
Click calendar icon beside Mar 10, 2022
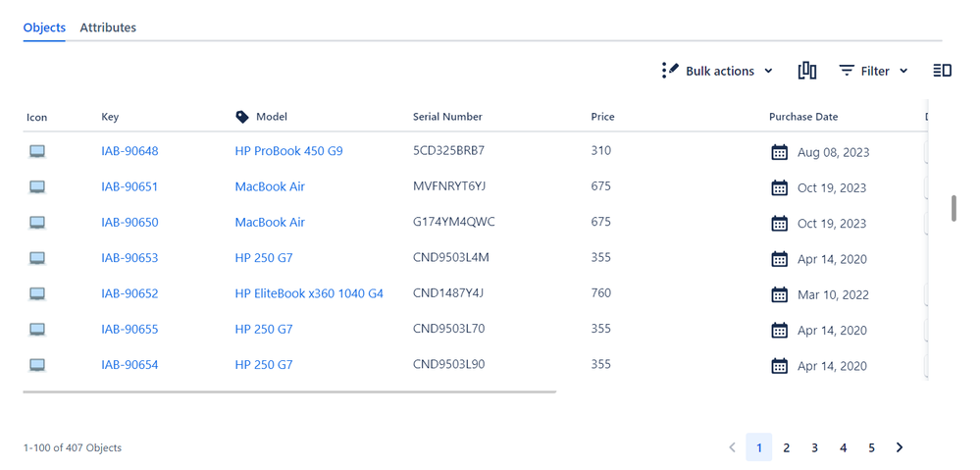pos(779,294)
